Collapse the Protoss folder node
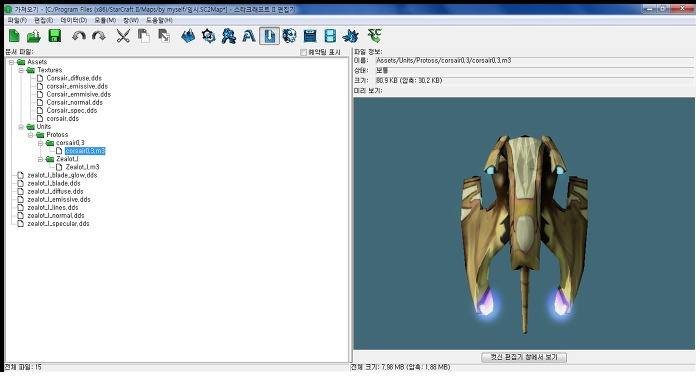 point(31,135)
